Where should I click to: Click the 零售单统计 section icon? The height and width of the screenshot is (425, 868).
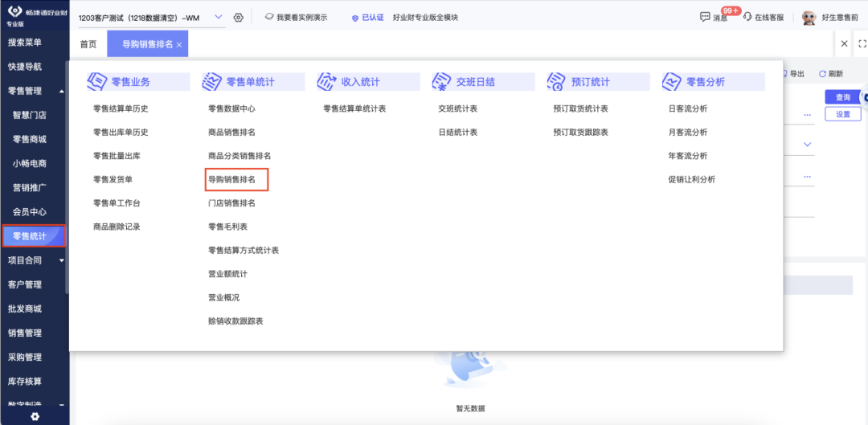[x=212, y=82]
